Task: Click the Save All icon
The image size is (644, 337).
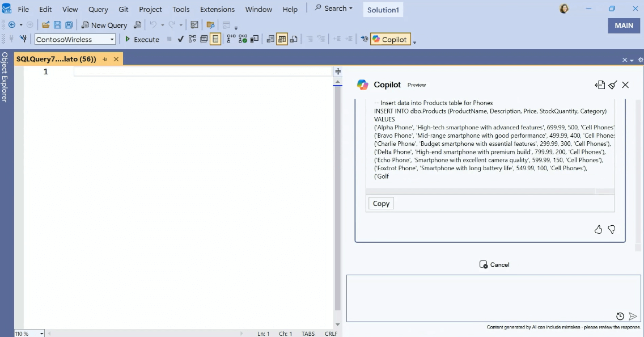Action: pyautogui.click(x=69, y=25)
